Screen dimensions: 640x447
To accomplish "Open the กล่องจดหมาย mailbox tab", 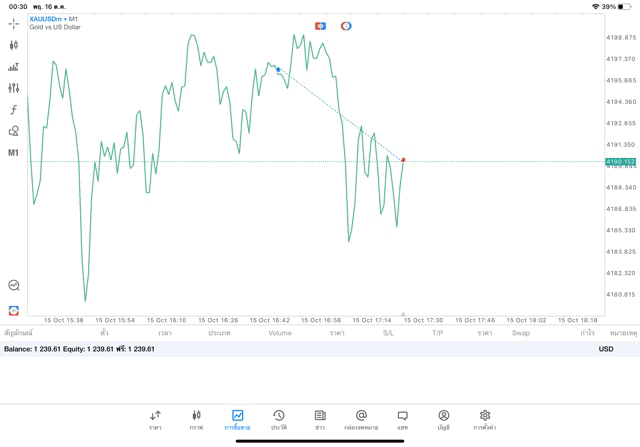I will point(361,419).
